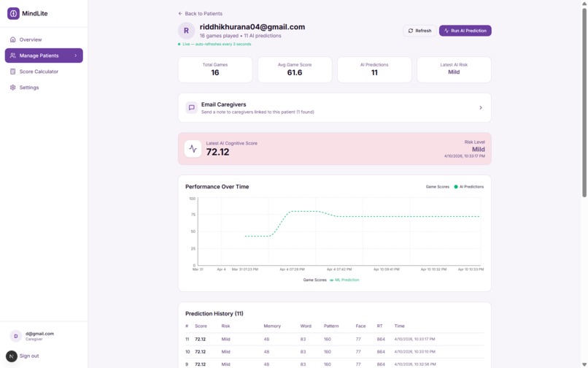This screenshot has height=368, width=588.
Task: Click the Prediction History (11) heading
Action: click(x=214, y=313)
